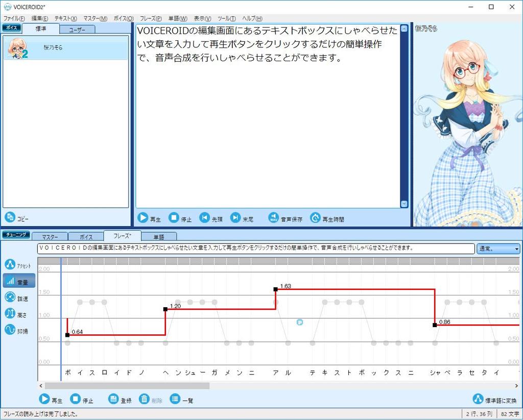The width and height of the screenshot is (523, 420).
Task: Select the 抑揚 (intonation) tuning icon
Action: (x=11, y=330)
